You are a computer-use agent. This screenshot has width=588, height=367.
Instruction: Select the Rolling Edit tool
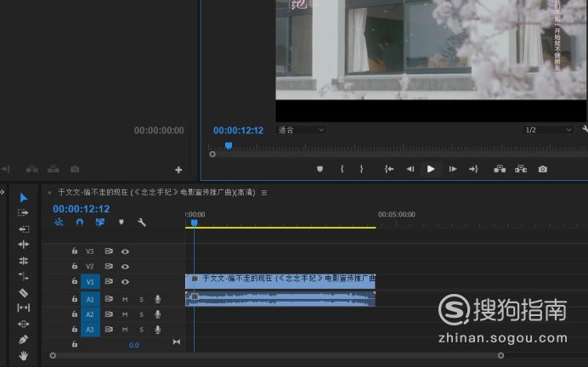pyautogui.click(x=23, y=261)
